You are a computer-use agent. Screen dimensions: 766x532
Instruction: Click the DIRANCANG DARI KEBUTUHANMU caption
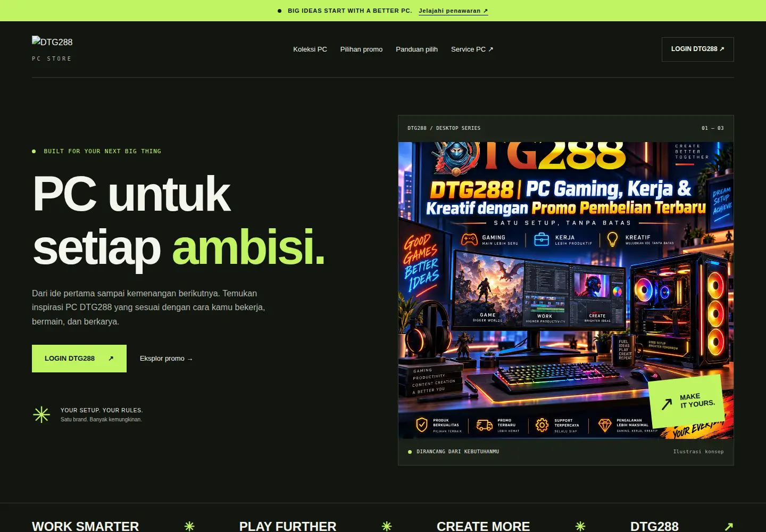[457, 452]
